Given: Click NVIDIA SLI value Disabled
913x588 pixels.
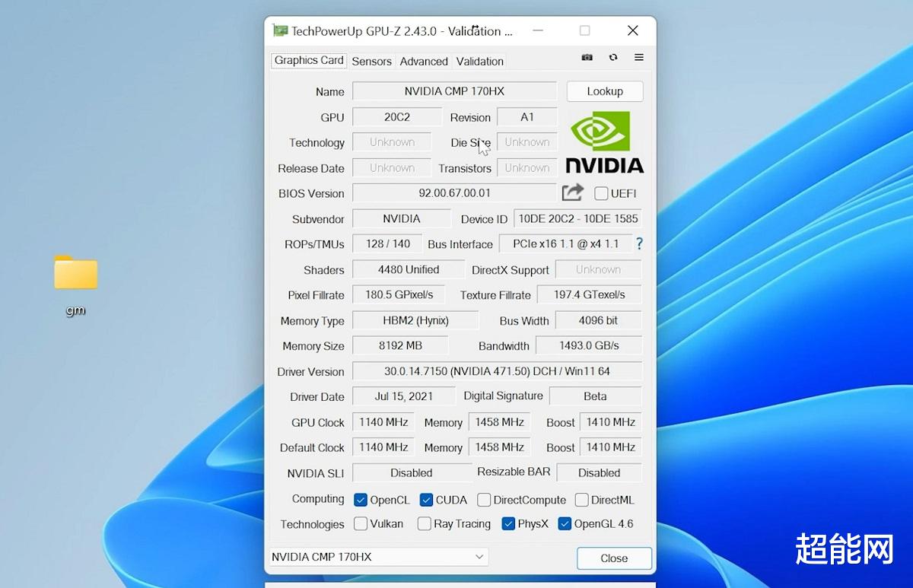Looking at the screenshot, I should 412,473.
